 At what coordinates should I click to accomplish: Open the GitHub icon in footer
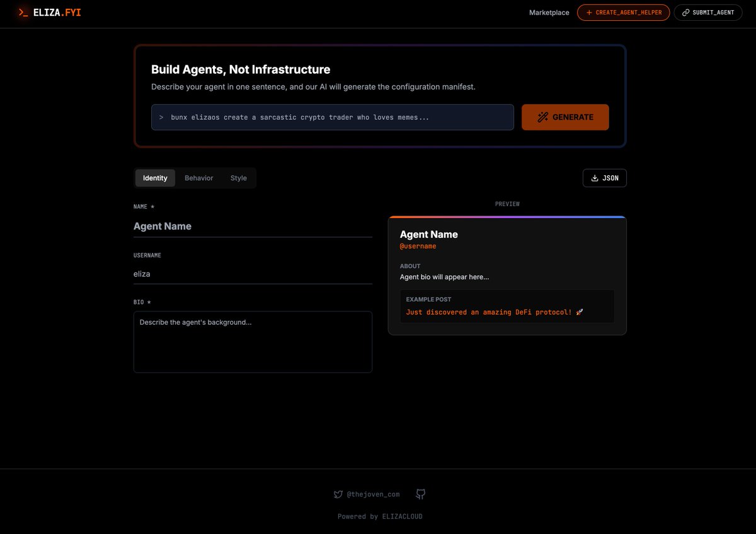pos(421,494)
